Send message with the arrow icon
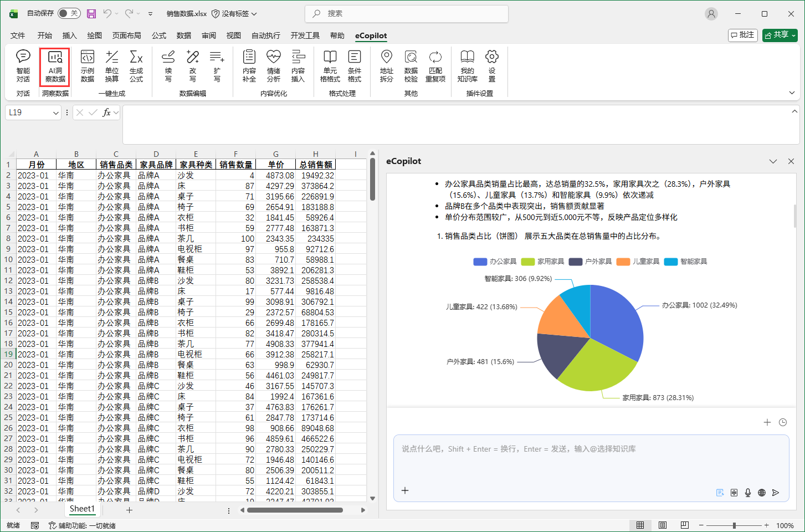 (776, 493)
